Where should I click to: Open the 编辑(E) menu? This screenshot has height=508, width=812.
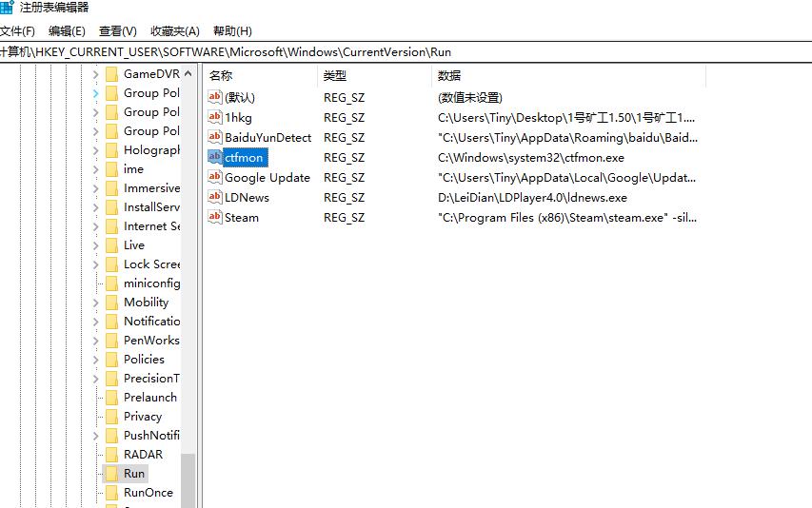pyautogui.click(x=67, y=31)
